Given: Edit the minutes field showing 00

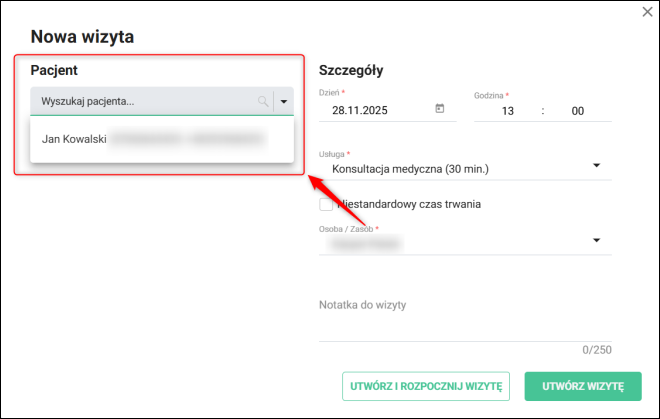Looking at the screenshot, I should tap(577, 111).
